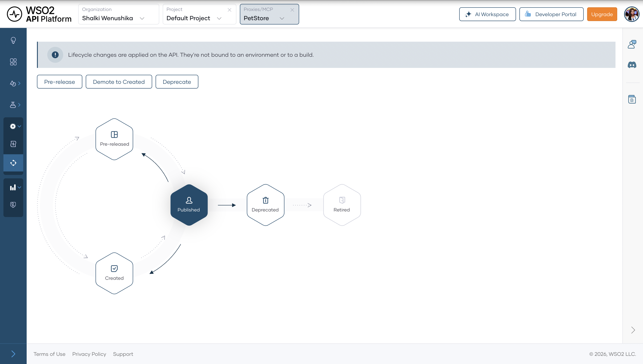
Task: Open the user profile avatar menu
Action: tap(631, 14)
